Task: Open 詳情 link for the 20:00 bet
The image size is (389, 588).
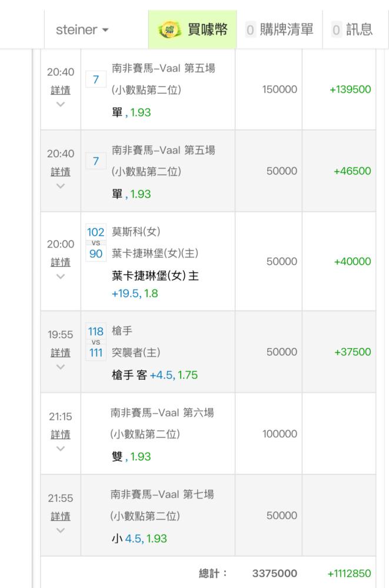Action: click(x=61, y=262)
